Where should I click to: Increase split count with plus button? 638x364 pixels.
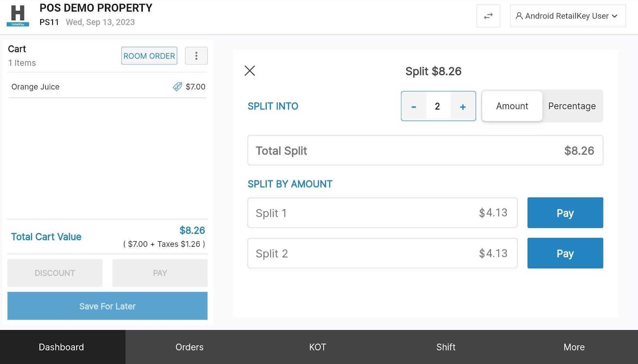(x=463, y=106)
